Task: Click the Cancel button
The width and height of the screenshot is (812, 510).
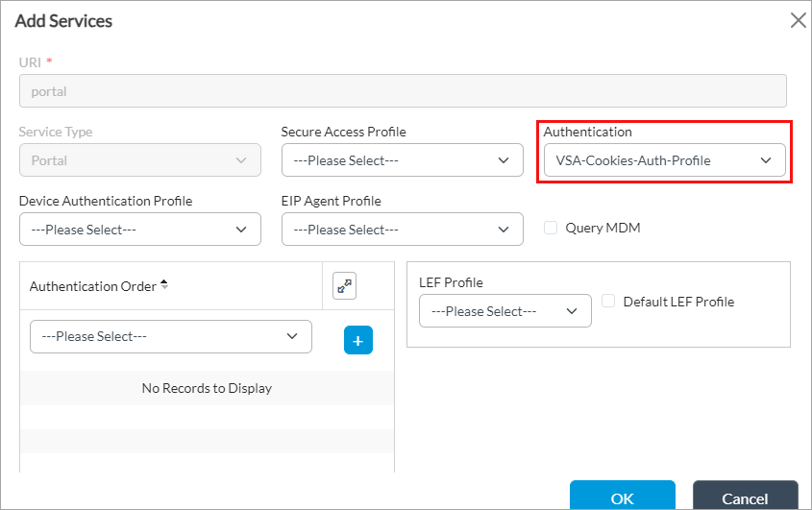Action: click(745, 496)
